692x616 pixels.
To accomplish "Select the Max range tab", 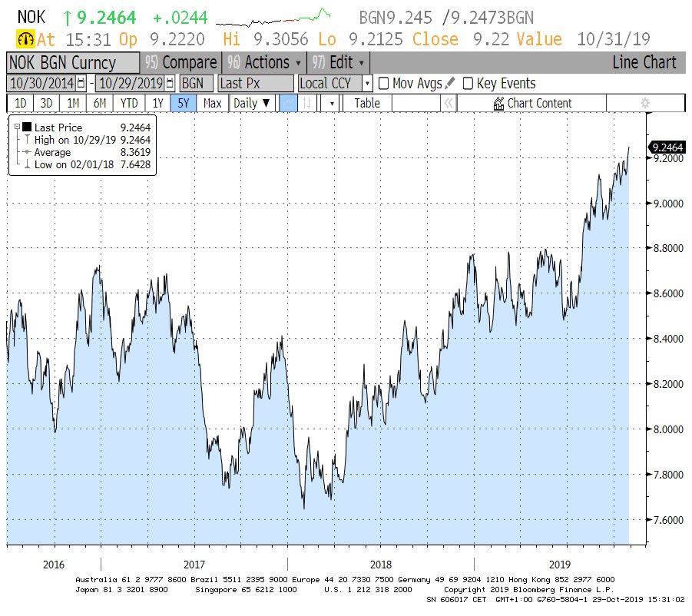I will click(212, 103).
